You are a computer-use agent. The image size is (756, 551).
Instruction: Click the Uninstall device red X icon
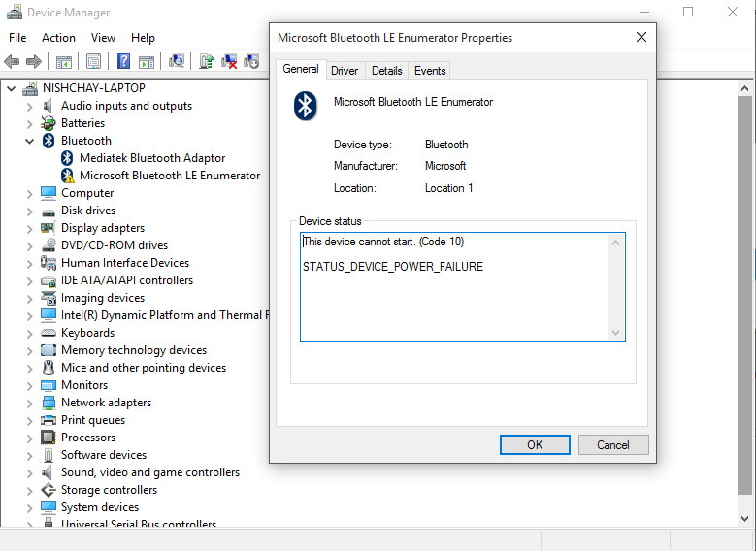pos(229,62)
